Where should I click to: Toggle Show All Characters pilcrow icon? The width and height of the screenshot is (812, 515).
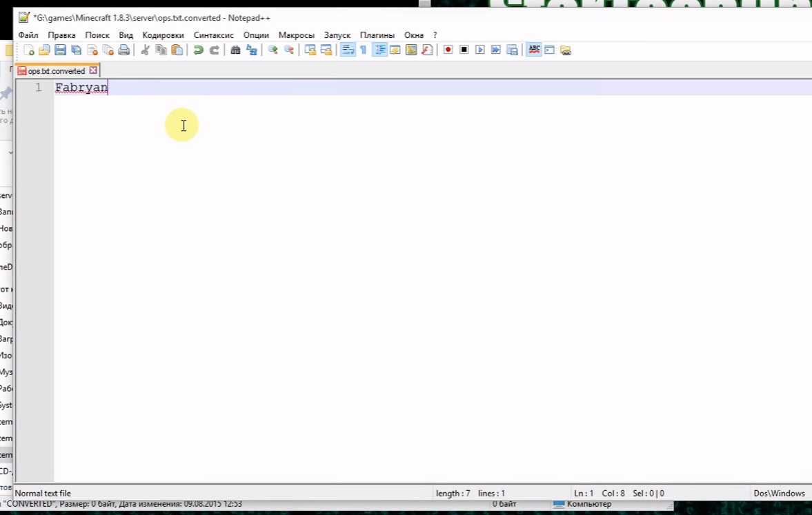(x=363, y=50)
